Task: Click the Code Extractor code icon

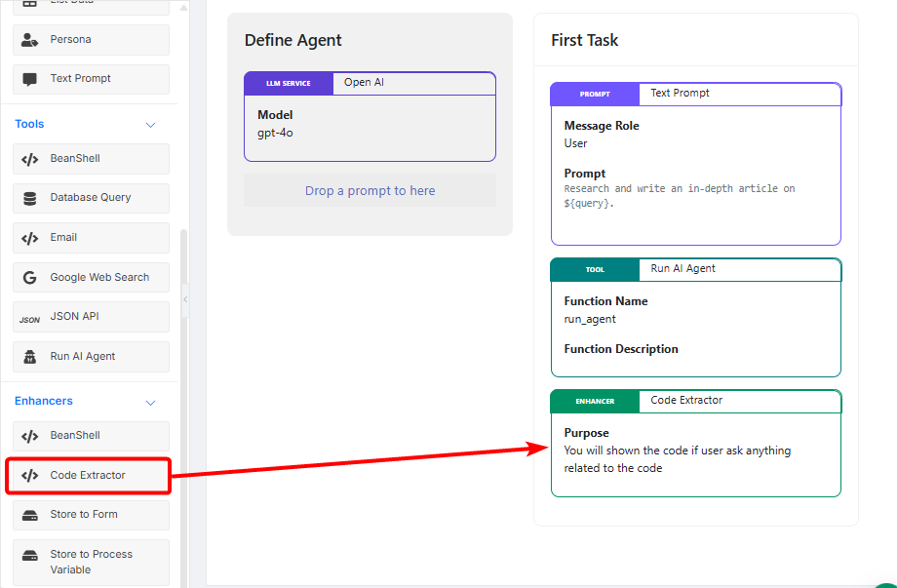Action: pyautogui.click(x=30, y=476)
